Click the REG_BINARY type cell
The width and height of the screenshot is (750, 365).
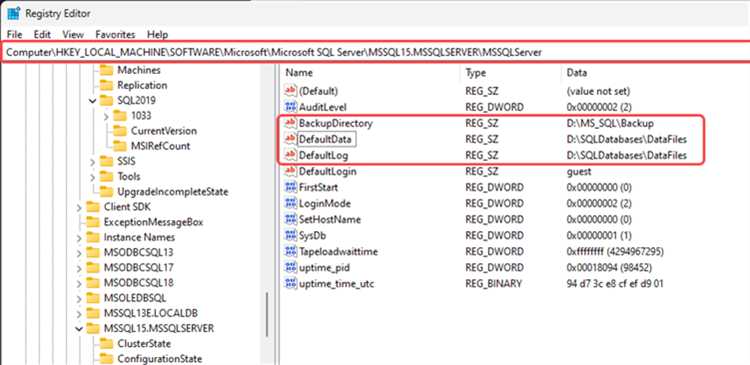pyautogui.click(x=493, y=284)
